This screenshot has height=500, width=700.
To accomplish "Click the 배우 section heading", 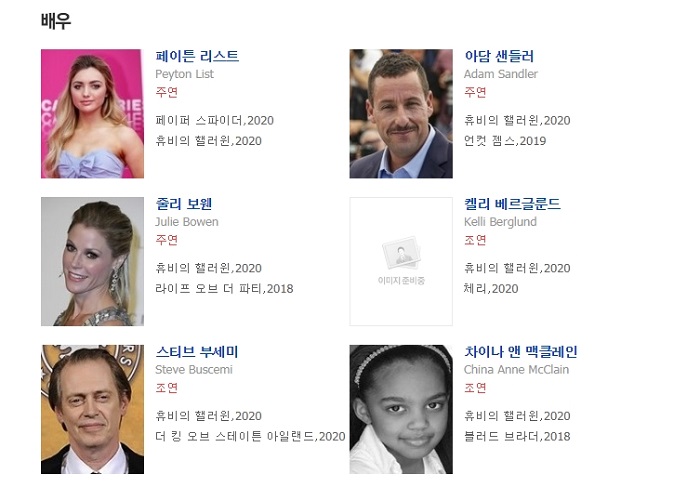I will tap(56, 21).
